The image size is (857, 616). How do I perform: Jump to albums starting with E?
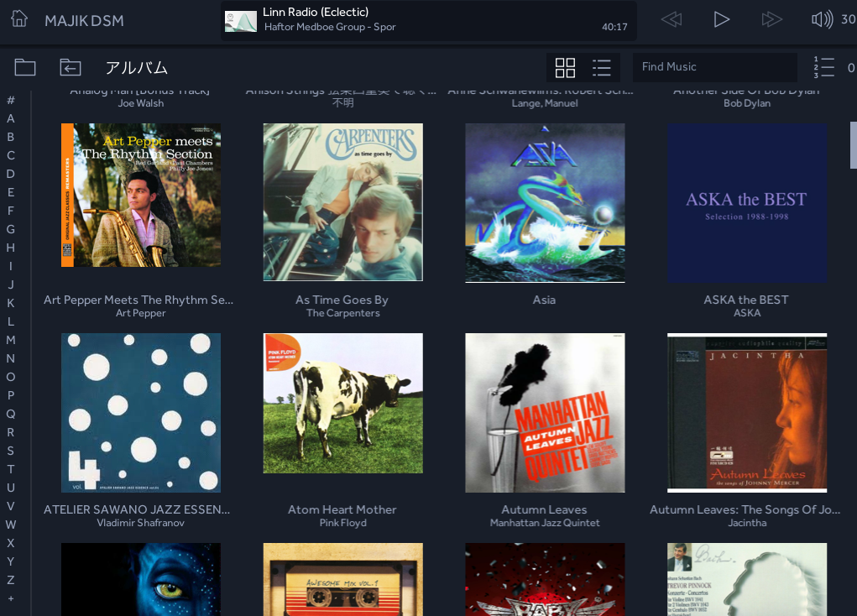pos(11,192)
